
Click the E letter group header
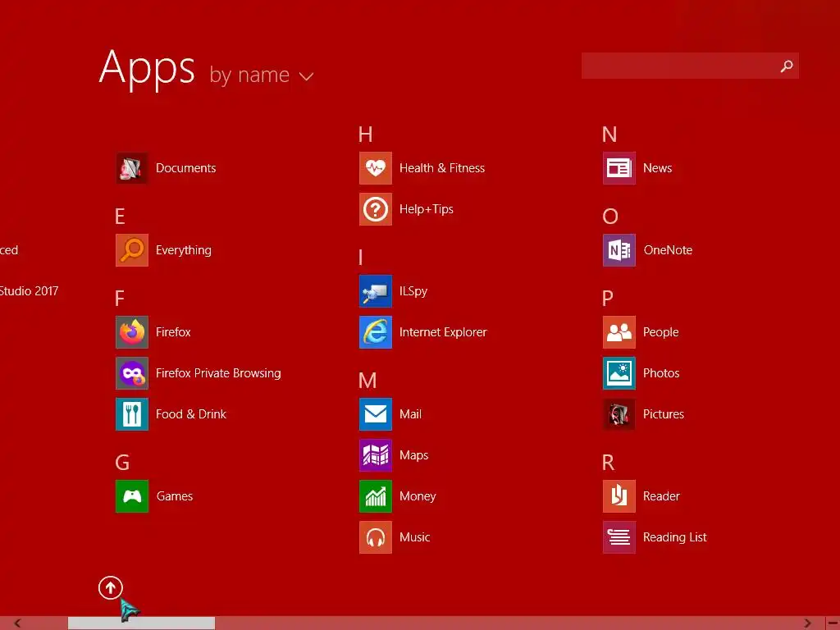[120, 217]
